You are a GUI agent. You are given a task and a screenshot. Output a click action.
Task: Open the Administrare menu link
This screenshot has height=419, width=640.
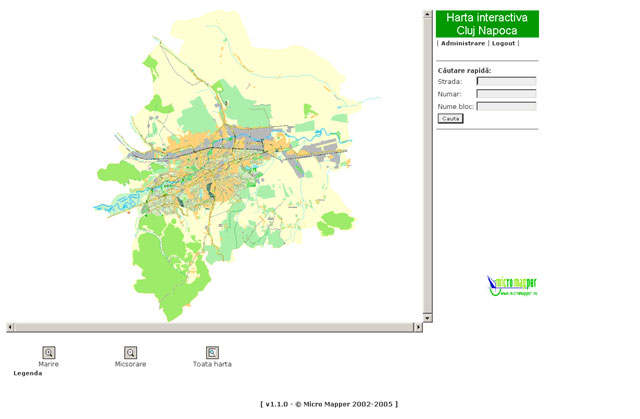click(462, 44)
